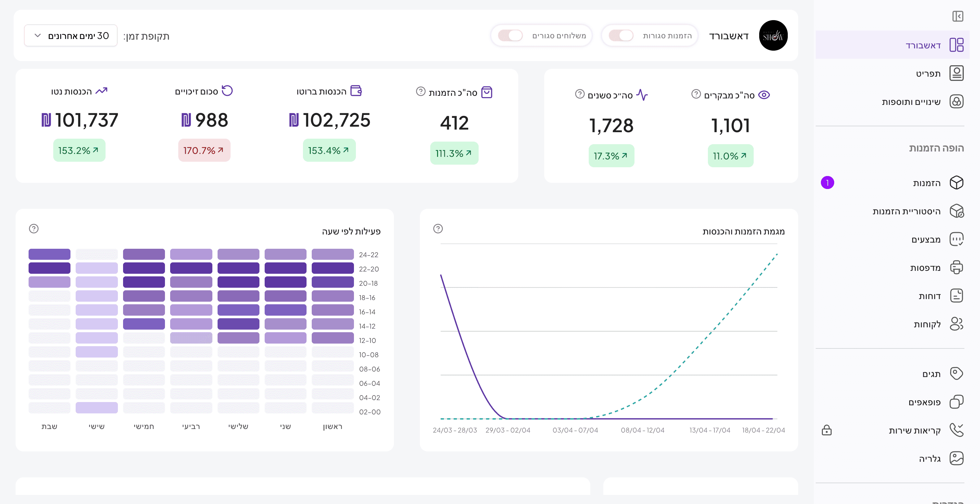Click help icon on מגמת הזמנות והכנסות chart
The image size is (980, 504).
pyautogui.click(x=438, y=229)
